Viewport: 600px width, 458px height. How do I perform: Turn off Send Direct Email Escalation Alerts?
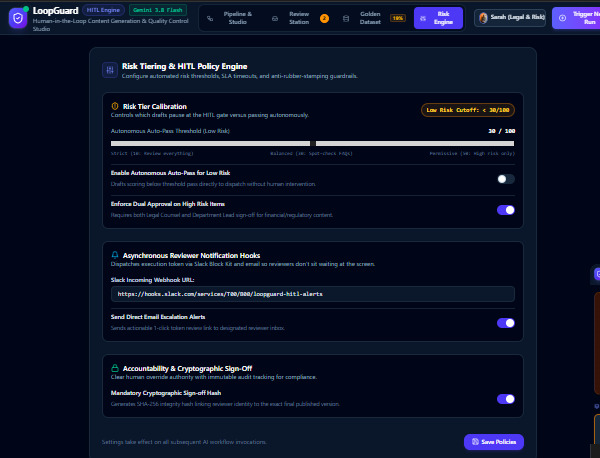pos(505,323)
